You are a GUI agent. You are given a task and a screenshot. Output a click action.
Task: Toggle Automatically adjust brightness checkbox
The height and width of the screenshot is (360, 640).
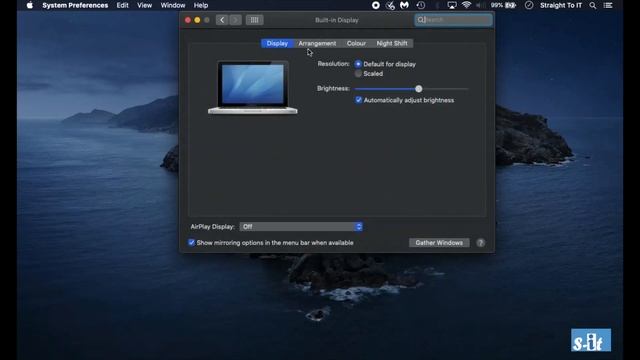tap(358, 100)
